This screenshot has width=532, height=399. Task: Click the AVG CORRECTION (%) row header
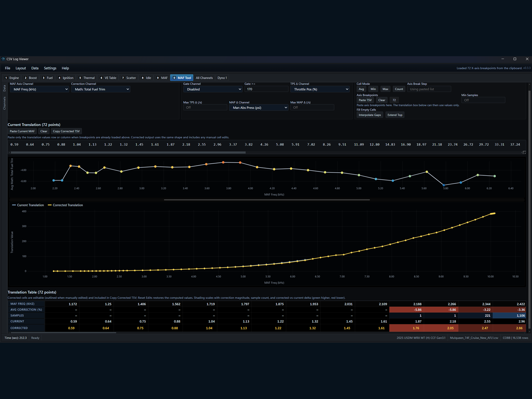[x=26, y=310]
